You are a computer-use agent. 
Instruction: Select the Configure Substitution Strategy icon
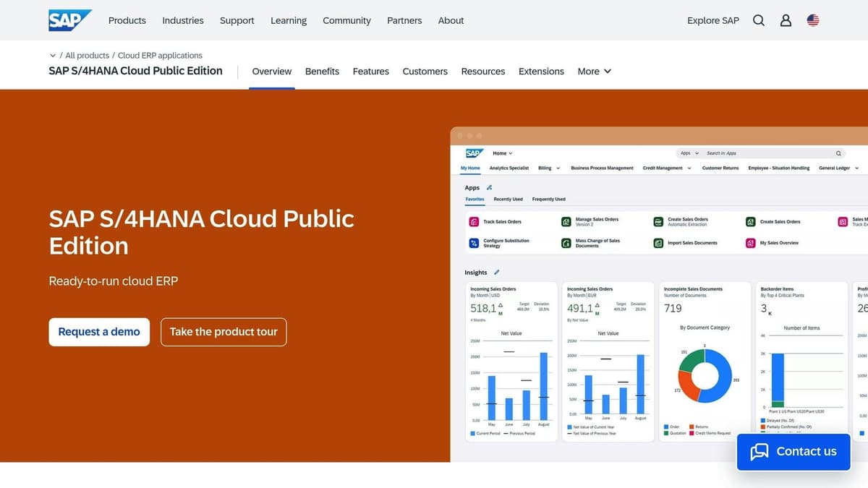pyautogui.click(x=474, y=243)
